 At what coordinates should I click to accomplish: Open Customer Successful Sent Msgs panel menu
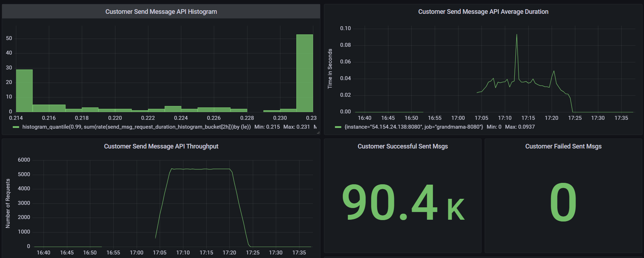[403, 146]
